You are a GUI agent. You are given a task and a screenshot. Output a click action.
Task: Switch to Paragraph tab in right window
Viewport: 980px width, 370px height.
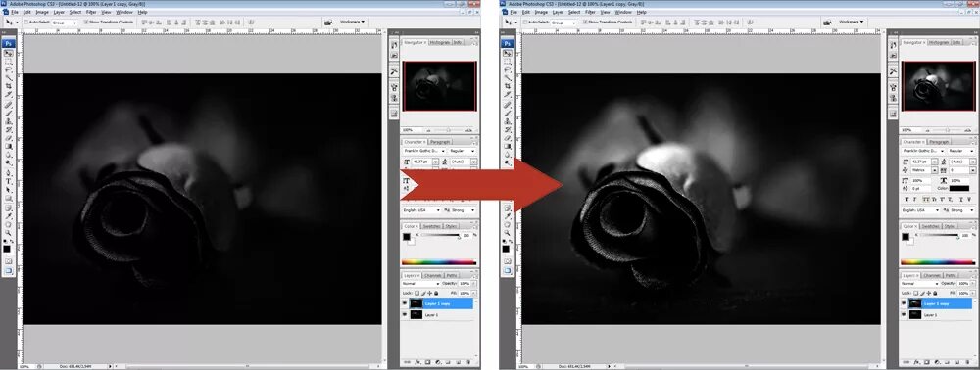coord(940,142)
